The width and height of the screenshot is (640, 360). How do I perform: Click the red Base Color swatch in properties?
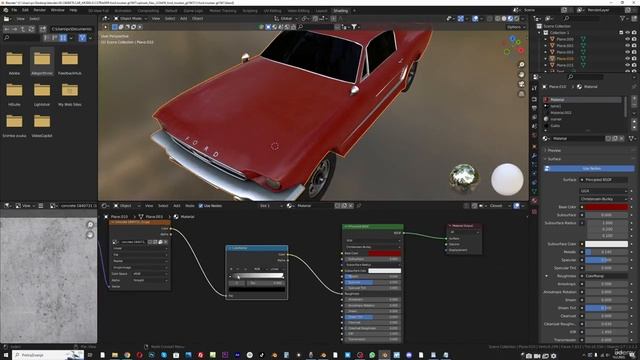pos(607,207)
